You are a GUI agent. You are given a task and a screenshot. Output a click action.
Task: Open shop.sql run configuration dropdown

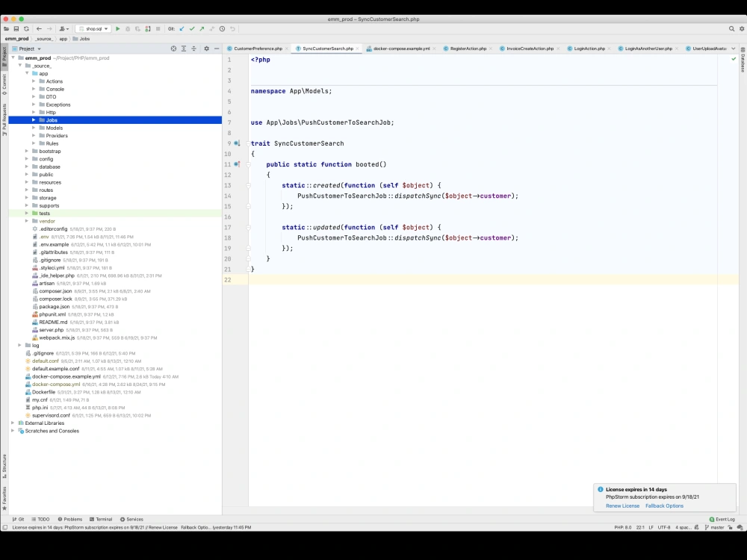coord(93,29)
